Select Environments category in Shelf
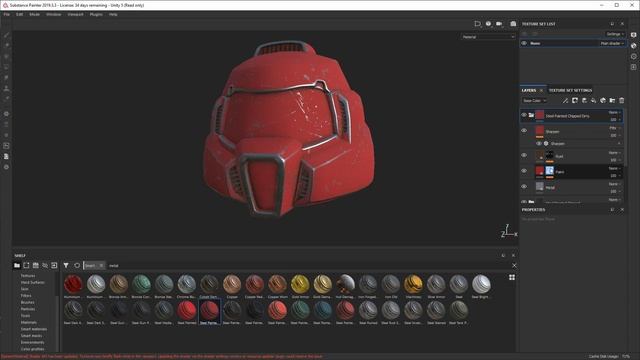The width and height of the screenshot is (640, 360). (33, 342)
